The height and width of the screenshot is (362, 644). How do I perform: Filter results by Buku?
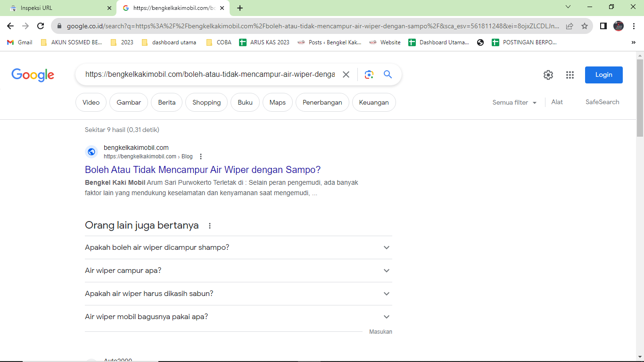[245, 102]
